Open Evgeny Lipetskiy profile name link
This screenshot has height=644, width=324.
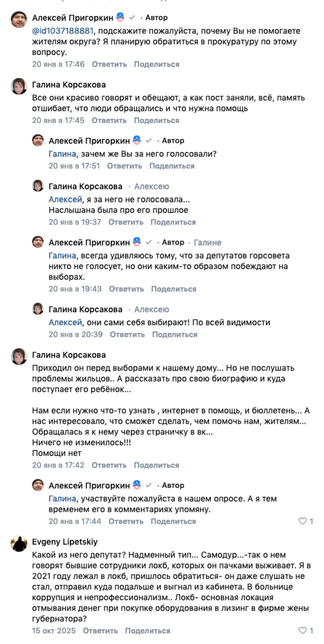pyautogui.click(x=65, y=542)
